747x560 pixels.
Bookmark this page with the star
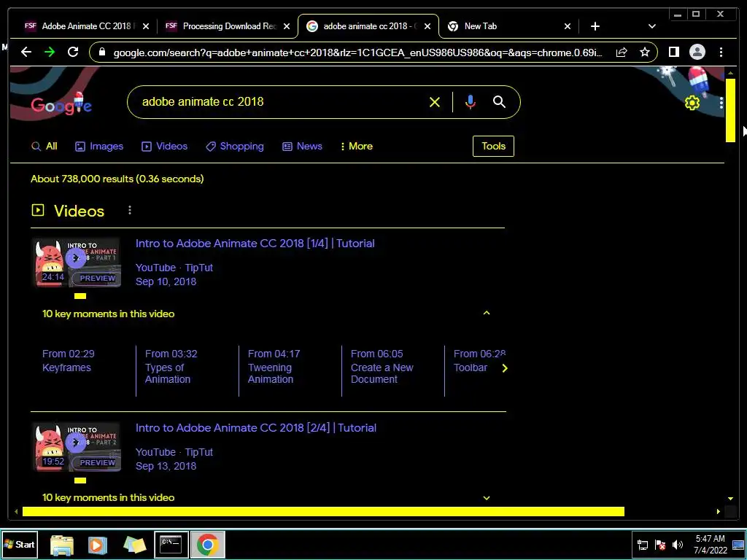pyautogui.click(x=645, y=52)
